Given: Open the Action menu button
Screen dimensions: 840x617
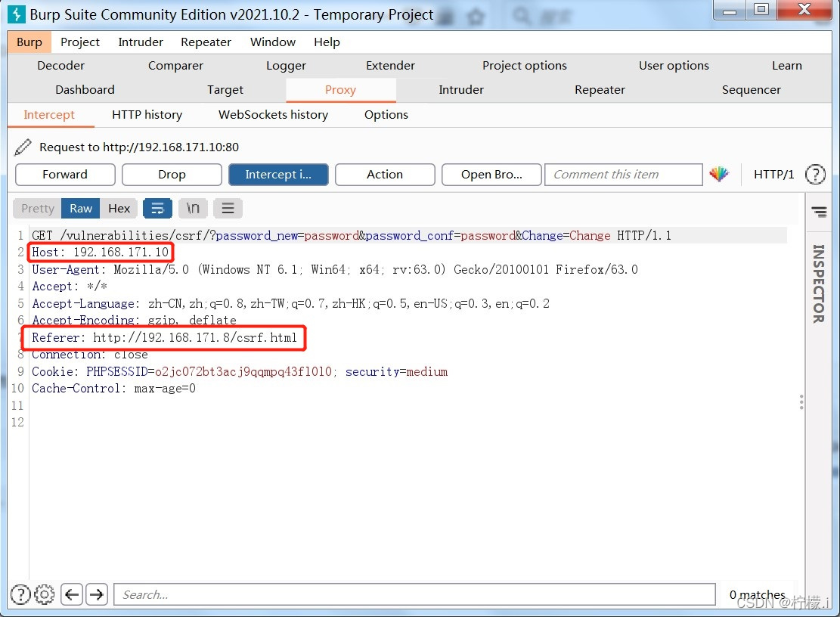Looking at the screenshot, I should point(385,175).
